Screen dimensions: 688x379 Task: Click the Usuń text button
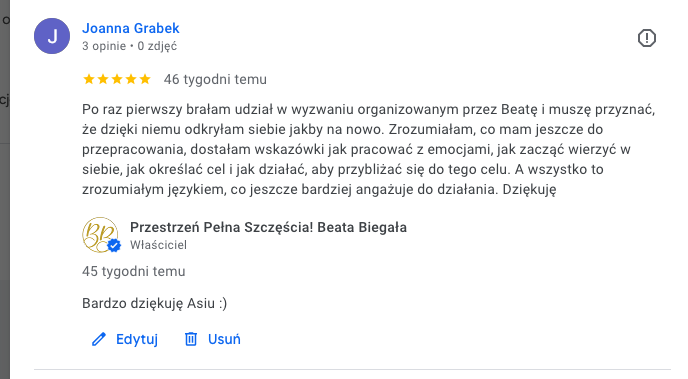[x=224, y=339]
